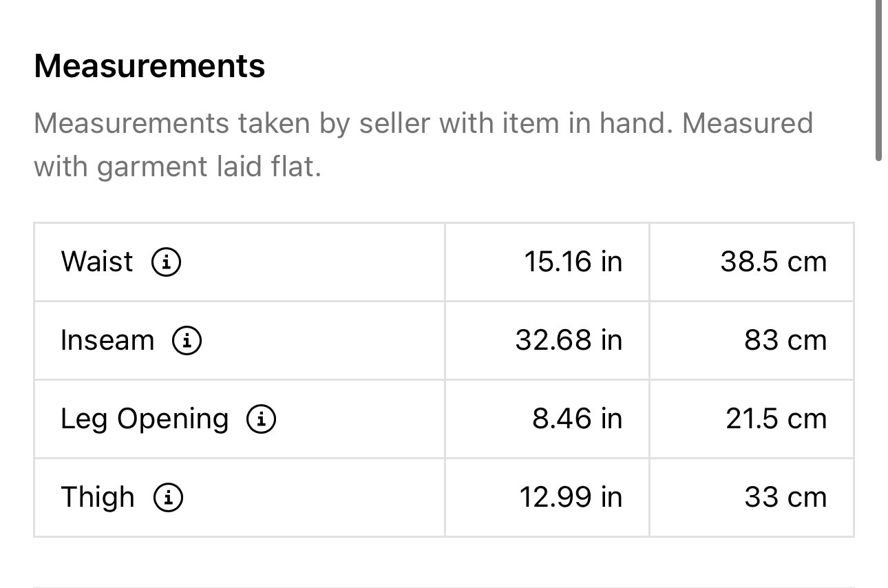The image size is (888, 588).
Task: Tap the 8.46 in leg opening value
Action: (x=577, y=419)
